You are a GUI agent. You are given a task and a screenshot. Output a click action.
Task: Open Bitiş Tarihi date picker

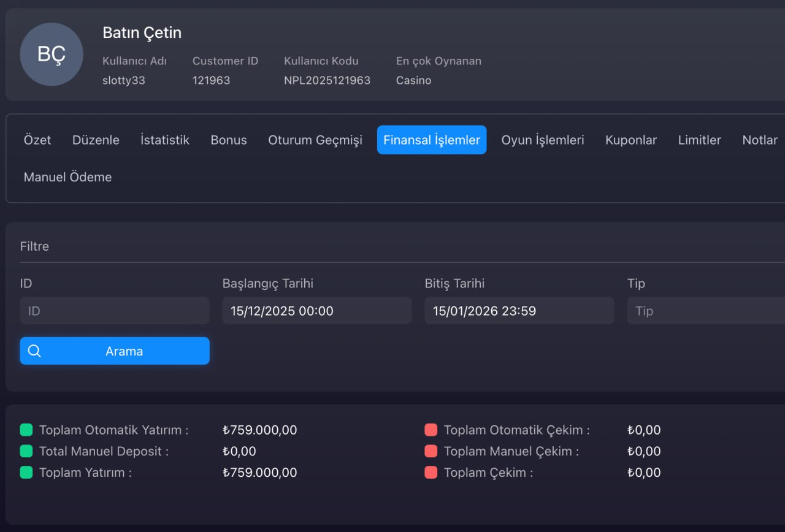[519, 311]
